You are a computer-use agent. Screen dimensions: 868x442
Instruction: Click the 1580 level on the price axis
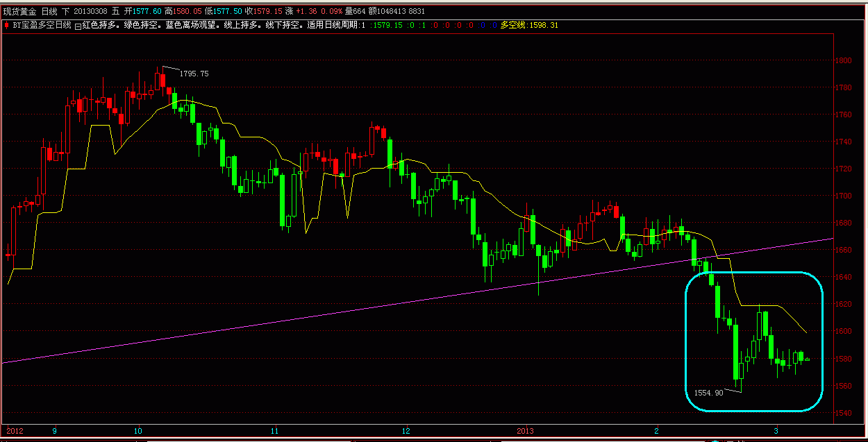coord(844,359)
